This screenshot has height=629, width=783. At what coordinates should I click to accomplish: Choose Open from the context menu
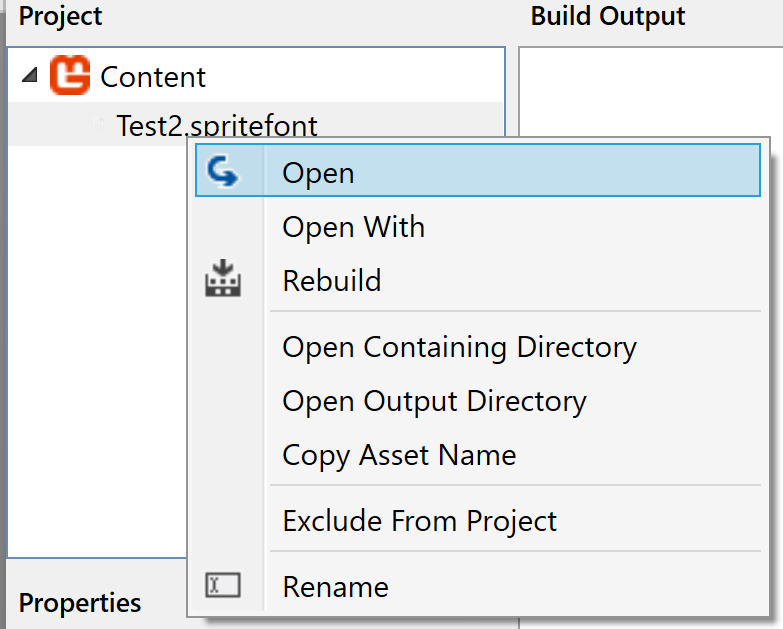[318, 173]
